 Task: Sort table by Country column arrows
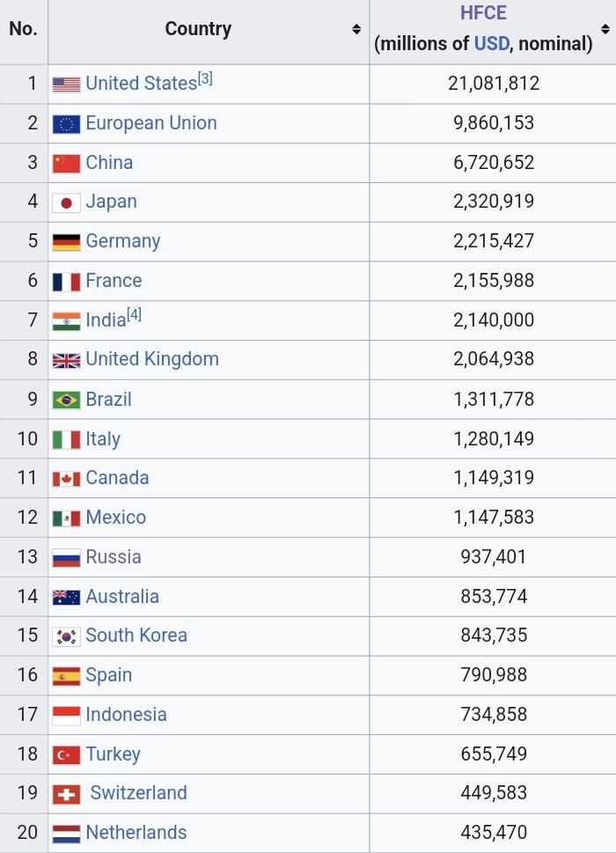click(x=356, y=29)
